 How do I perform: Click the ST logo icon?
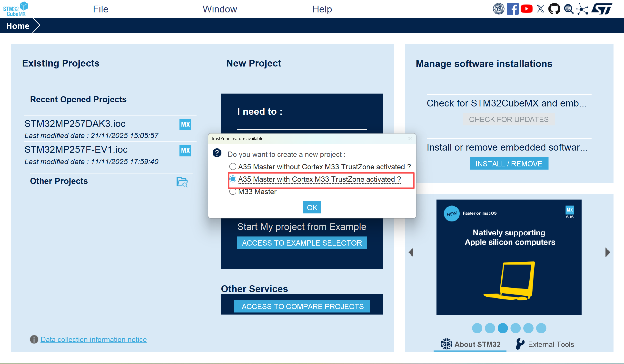(602, 9)
